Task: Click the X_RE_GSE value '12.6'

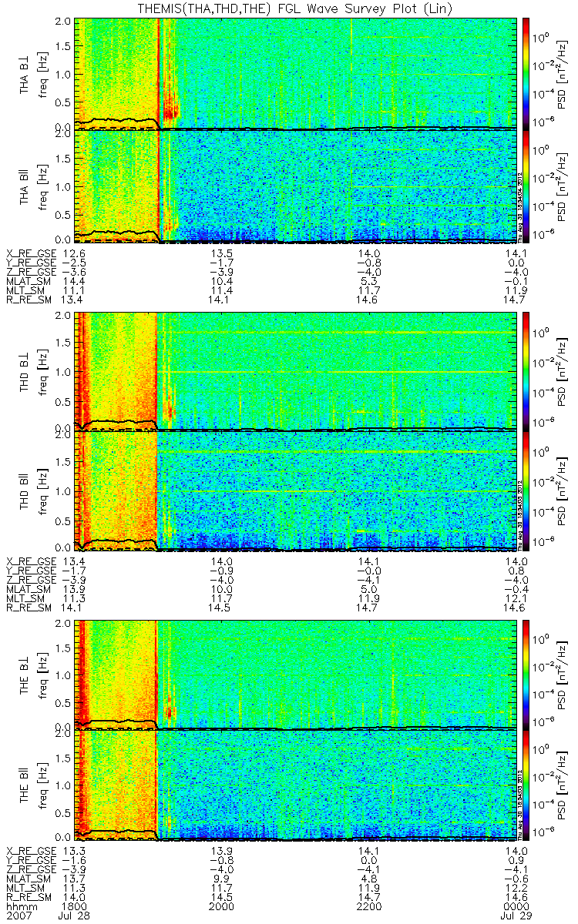Action: point(72,253)
